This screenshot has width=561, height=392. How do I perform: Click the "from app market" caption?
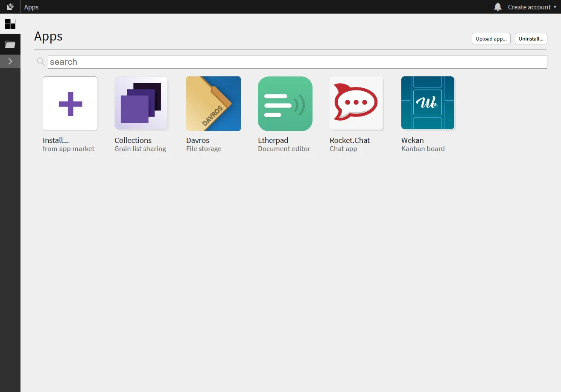coord(68,149)
